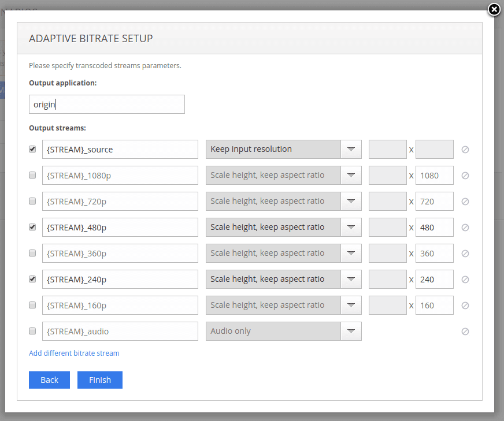Screen dimensions: 504x421
Task: Uncheck the {STREAM}_240p stream checkbox
Action: pyautogui.click(x=32, y=279)
